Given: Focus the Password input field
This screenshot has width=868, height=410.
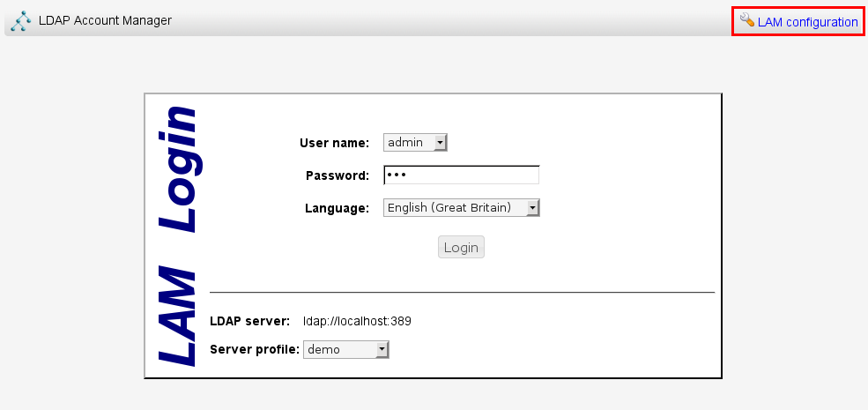Looking at the screenshot, I should click(461, 175).
